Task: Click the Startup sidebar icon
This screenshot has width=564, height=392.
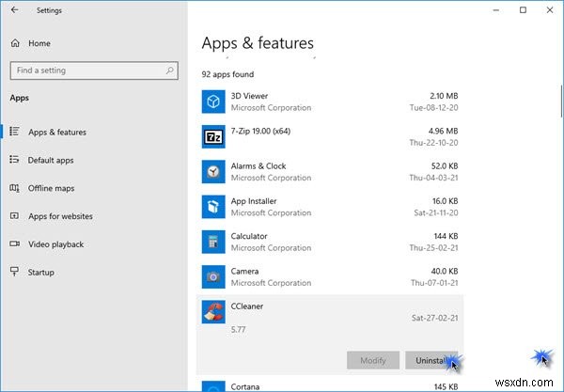Action: (14, 272)
